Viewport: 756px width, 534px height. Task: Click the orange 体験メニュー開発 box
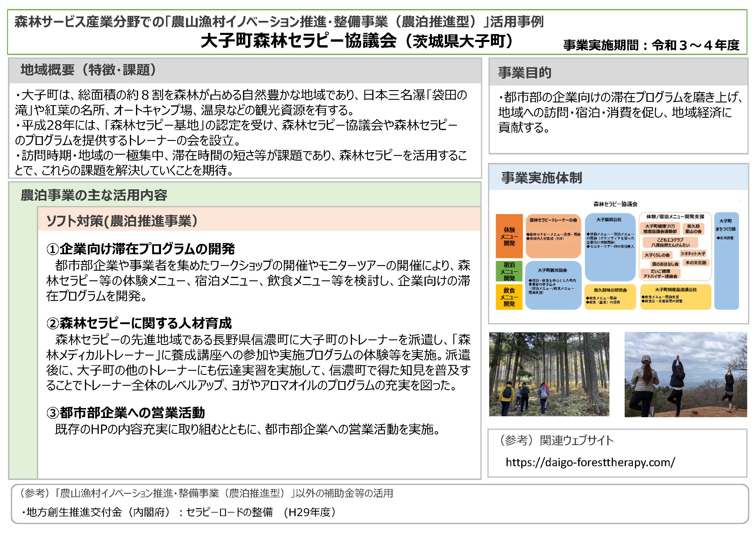point(509,236)
